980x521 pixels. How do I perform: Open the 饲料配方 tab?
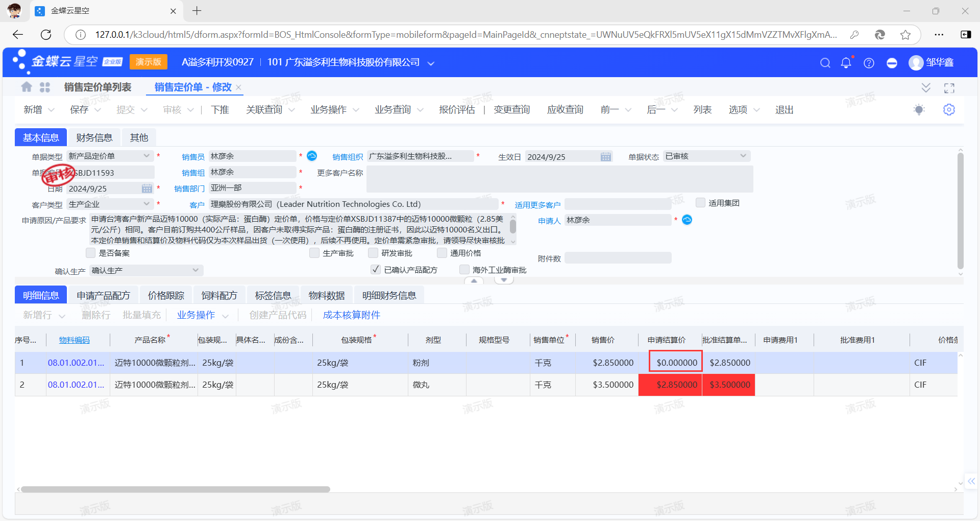coord(219,296)
